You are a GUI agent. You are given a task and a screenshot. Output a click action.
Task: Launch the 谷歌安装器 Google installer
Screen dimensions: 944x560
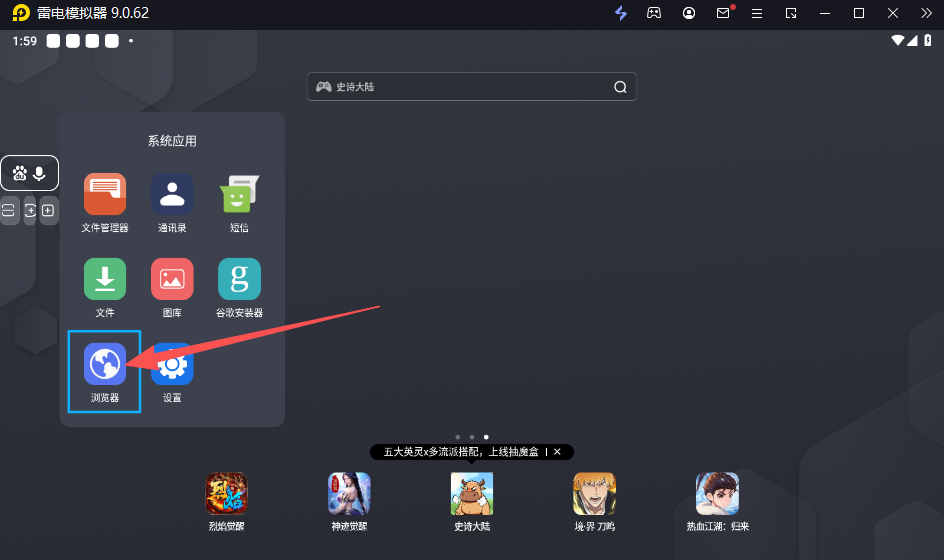click(239, 279)
